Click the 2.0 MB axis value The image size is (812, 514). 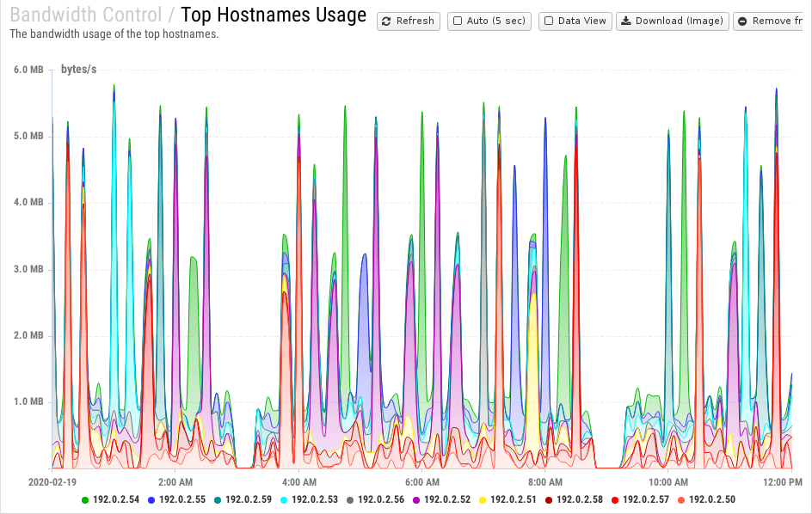click(28, 335)
